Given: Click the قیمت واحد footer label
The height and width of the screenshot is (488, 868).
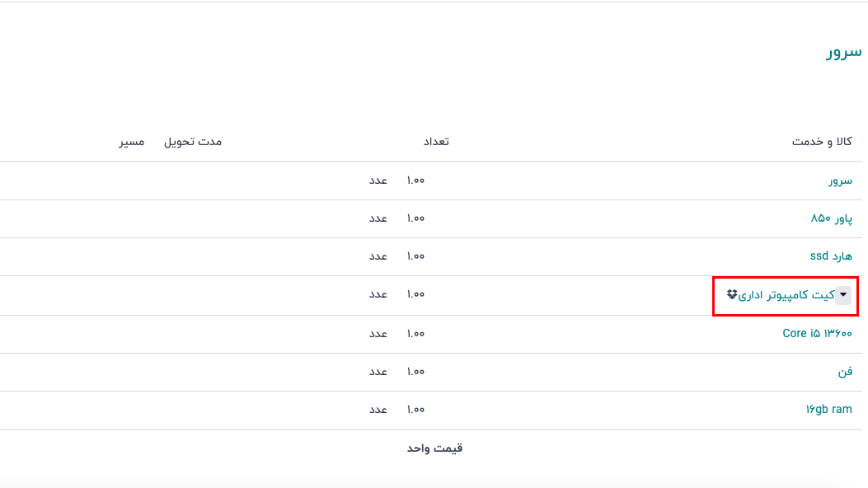Looking at the screenshot, I should tap(434, 448).
